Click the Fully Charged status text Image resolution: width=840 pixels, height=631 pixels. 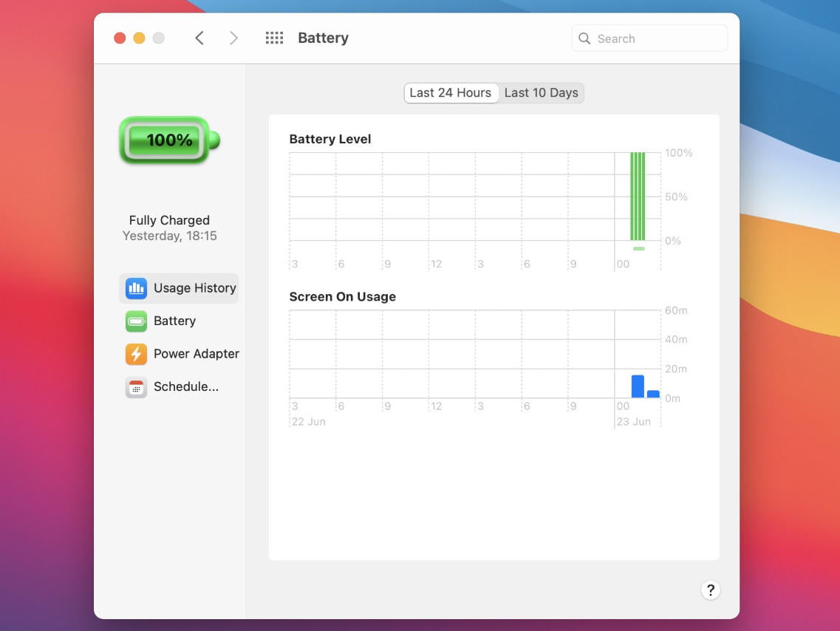click(169, 219)
